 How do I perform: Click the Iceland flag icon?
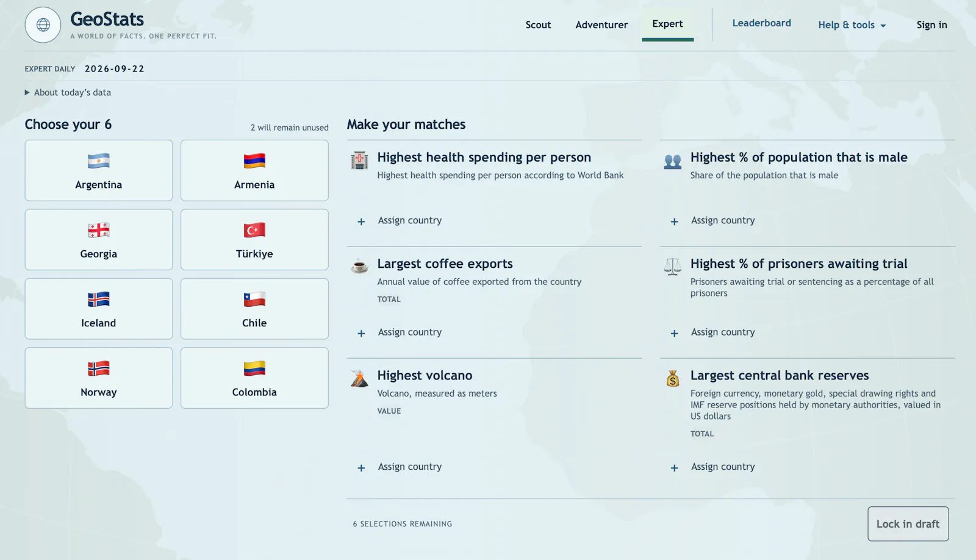tap(99, 300)
